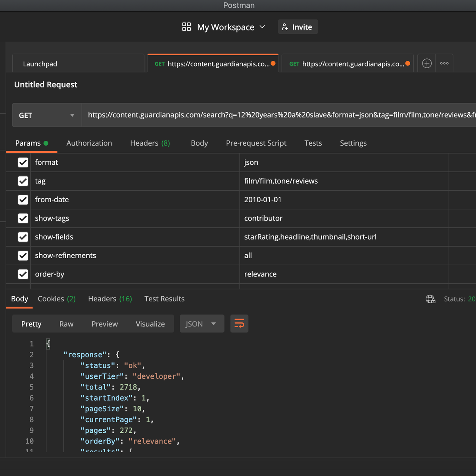
Task: Disable the from-date parameter
Action: (x=23, y=200)
